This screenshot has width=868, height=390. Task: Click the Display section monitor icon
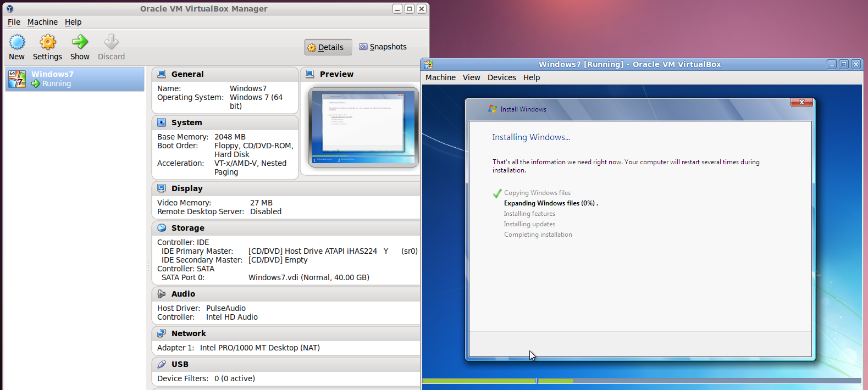coord(162,188)
